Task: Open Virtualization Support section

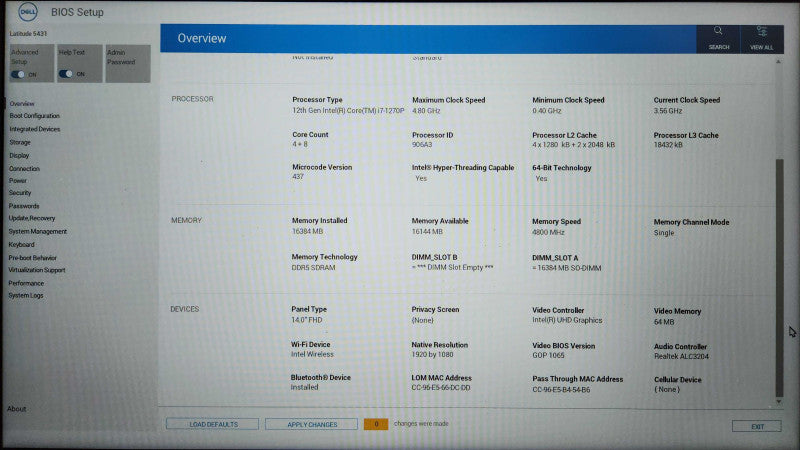Action: [x=37, y=270]
